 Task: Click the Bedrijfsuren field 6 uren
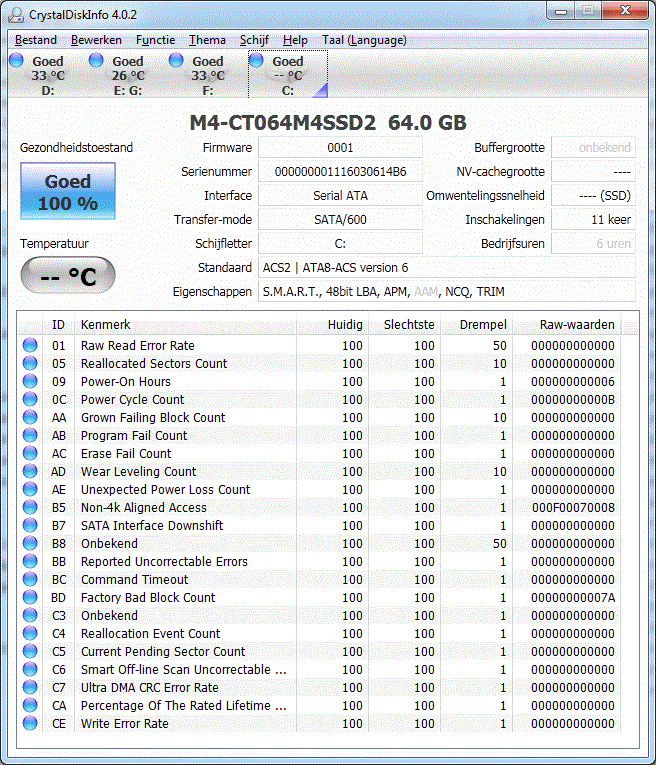click(x=594, y=243)
